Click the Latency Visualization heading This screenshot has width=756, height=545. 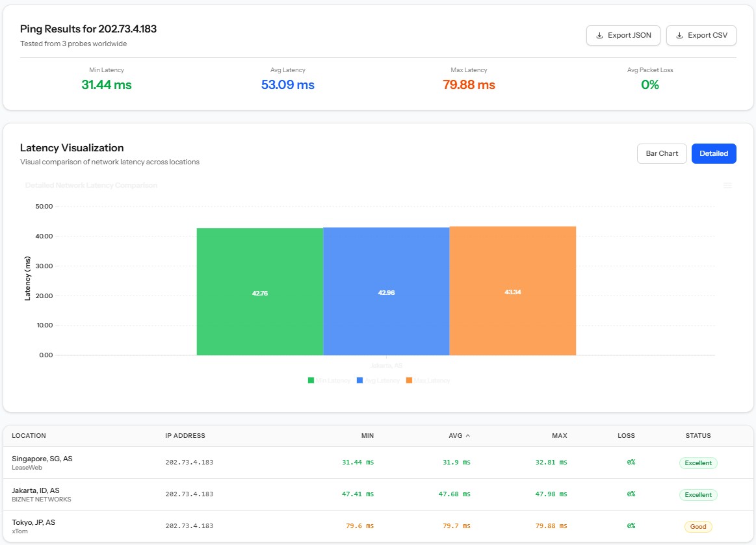[x=72, y=148]
